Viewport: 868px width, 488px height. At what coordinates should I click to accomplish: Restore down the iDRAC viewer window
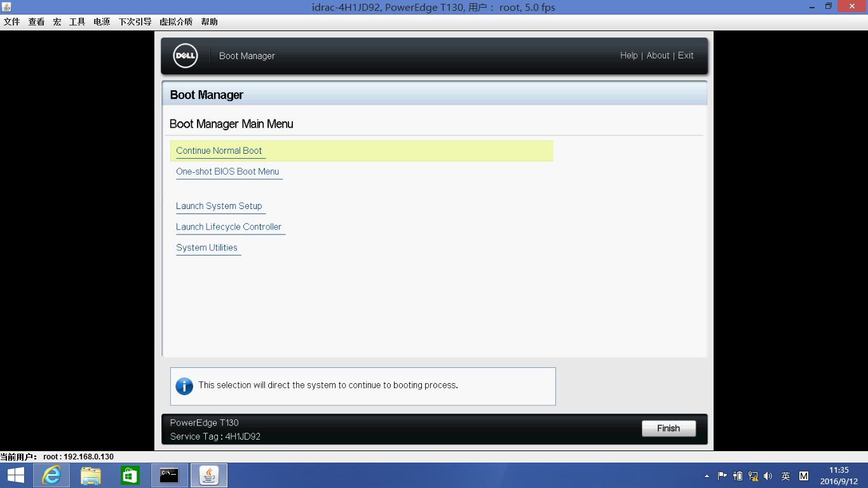click(x=828, y=6)
